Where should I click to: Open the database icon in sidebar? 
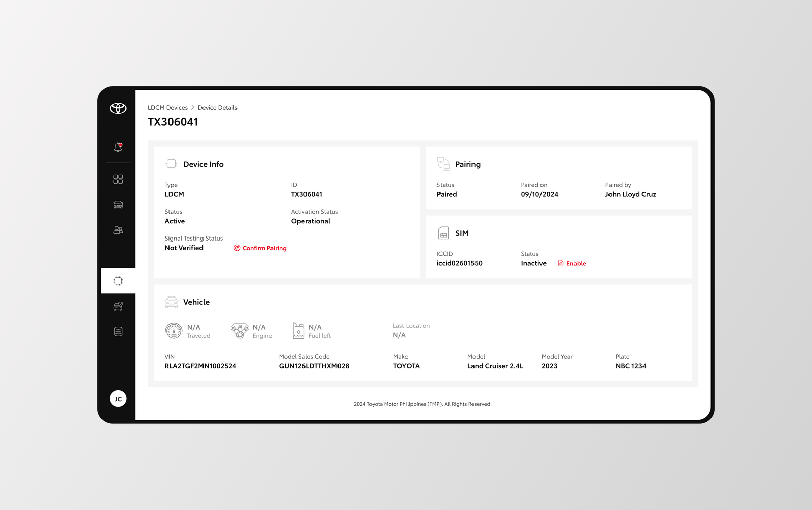[x=118, y=331]
